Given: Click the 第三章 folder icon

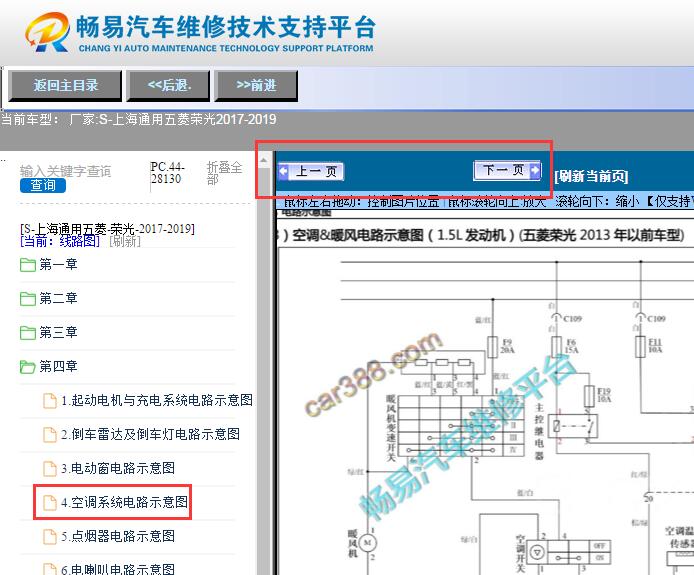Looking at the screenshot, I should coord(28,333).
